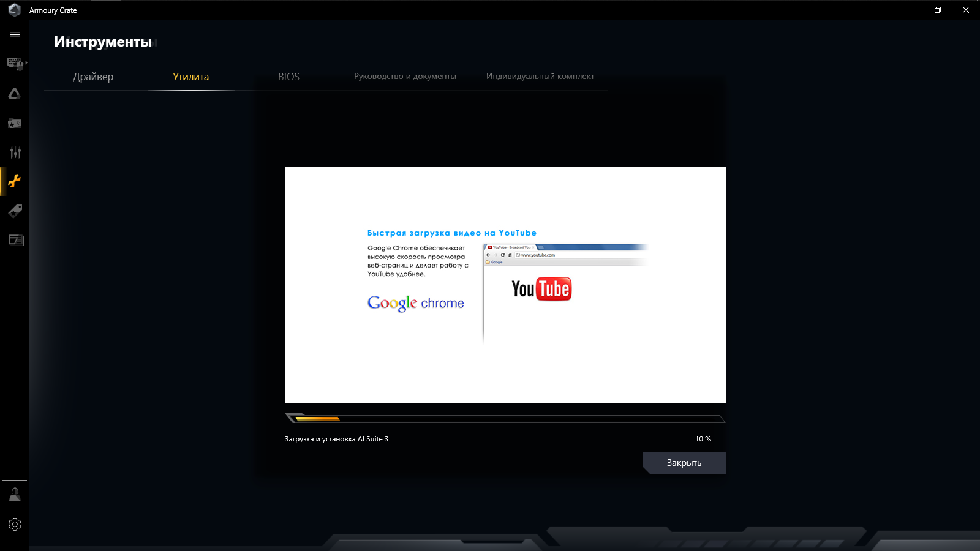Restore down the Armoury Crate window
Image resolution: width=980 pixels, height=551 pixels.
click(x=938, y=10)
